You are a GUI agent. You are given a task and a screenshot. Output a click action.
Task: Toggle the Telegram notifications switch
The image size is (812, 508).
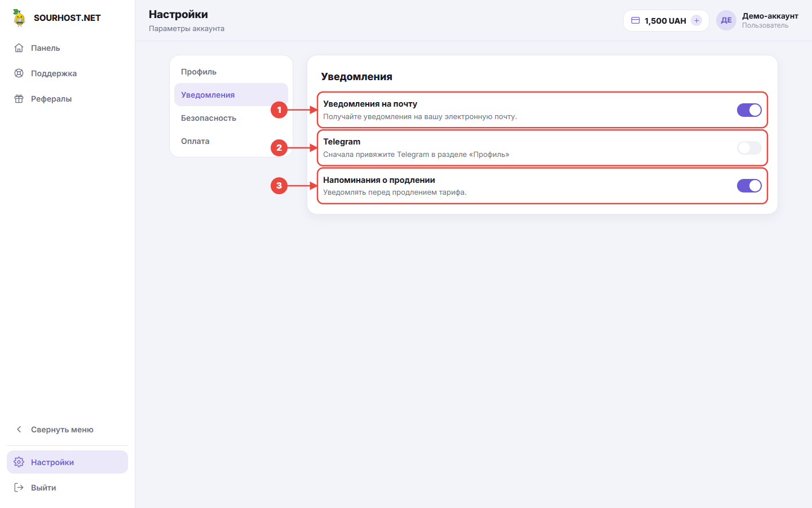[749, 148]
